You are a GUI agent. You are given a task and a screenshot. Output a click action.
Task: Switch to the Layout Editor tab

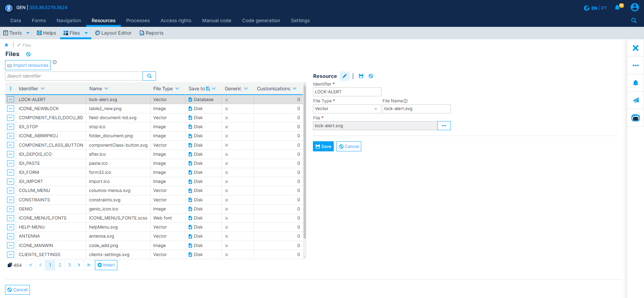click(x=113, y=33)
